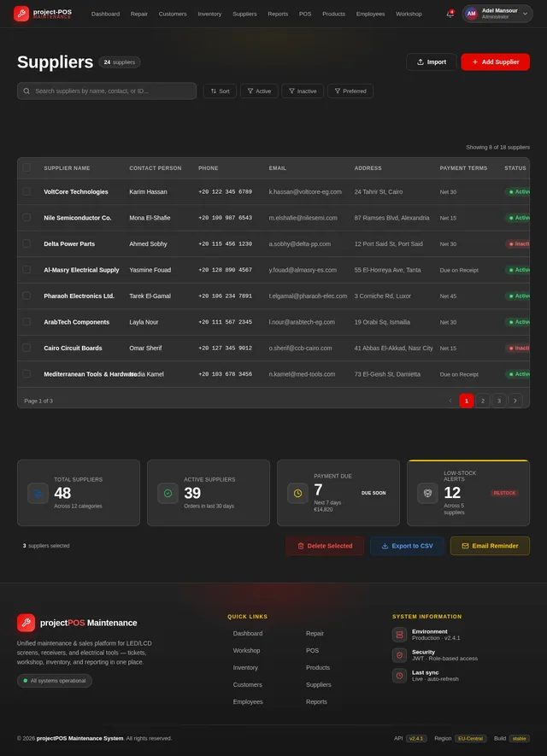
Task: Go to page 3 of suppliers
Action: [x=499, y=401]
